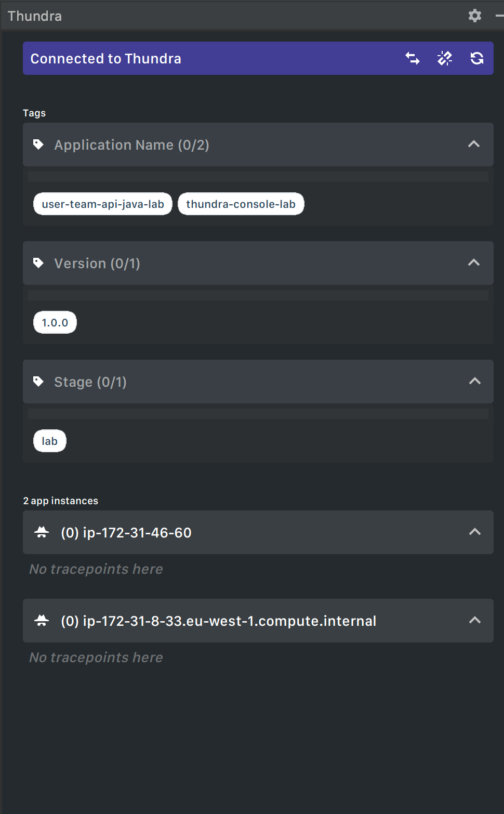Click the tag icon beside Version
Screen dimensions: 504x814
point(38,263)
